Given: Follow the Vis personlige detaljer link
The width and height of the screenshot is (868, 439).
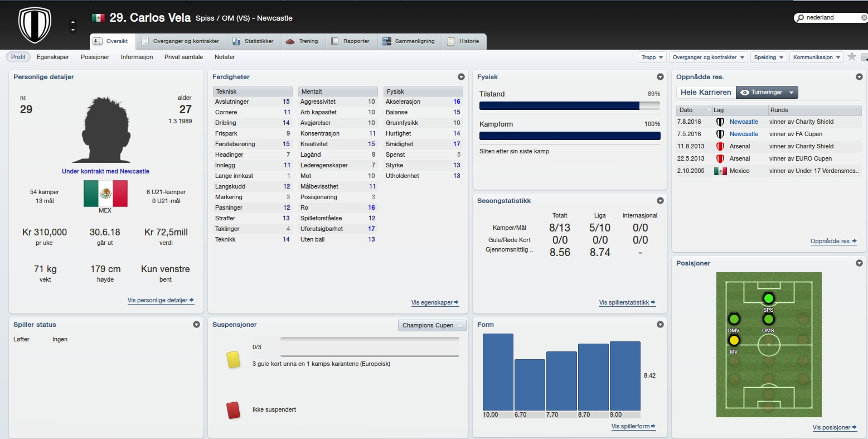Looking at the screenshot, I should point(161,300).
